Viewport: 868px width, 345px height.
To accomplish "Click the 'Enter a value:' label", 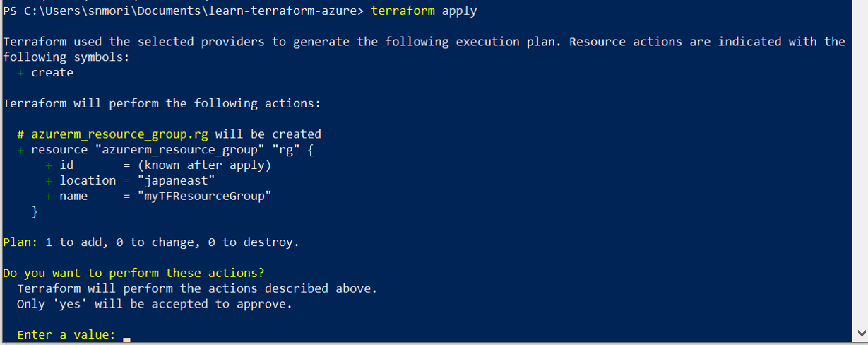I will point(66,334).
